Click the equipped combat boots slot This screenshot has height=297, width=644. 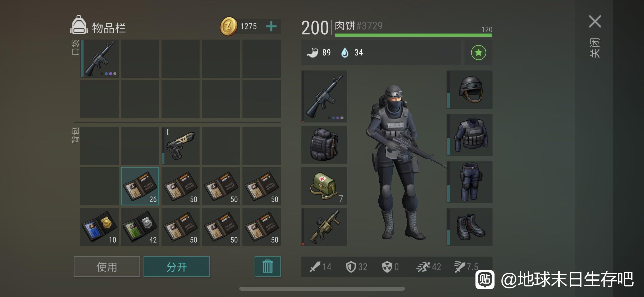click(x=470, y=227)
